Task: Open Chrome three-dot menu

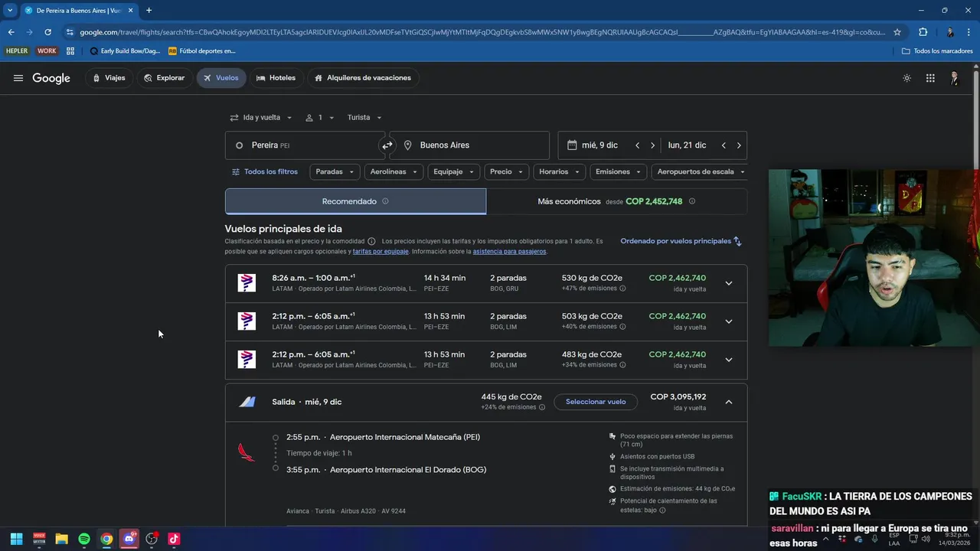Action: pyautogui.click(x=969, y=32)
